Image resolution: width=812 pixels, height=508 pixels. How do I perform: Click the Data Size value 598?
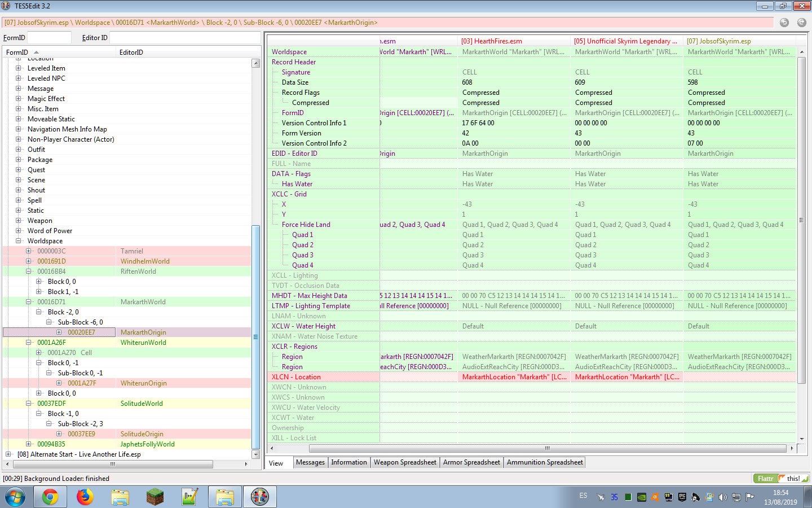pos(692,82)
